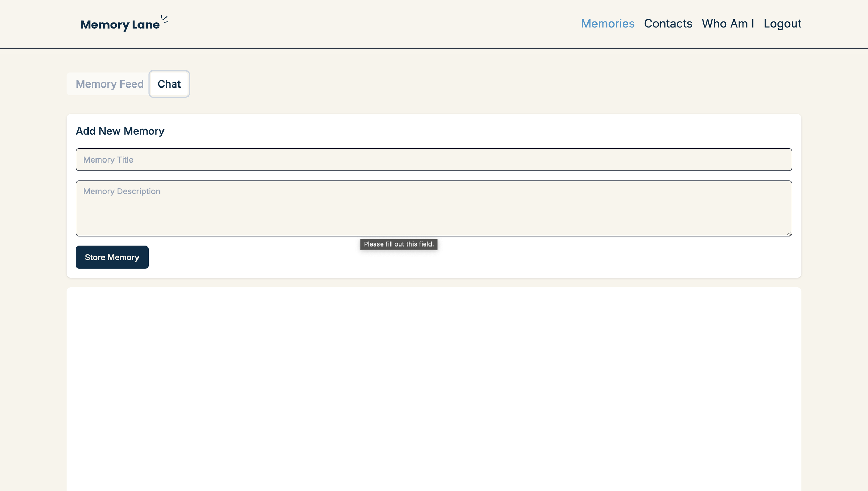Click the Add New Memory heading
The width and height of the screenshot is (868, 491).
pos(120,131)
